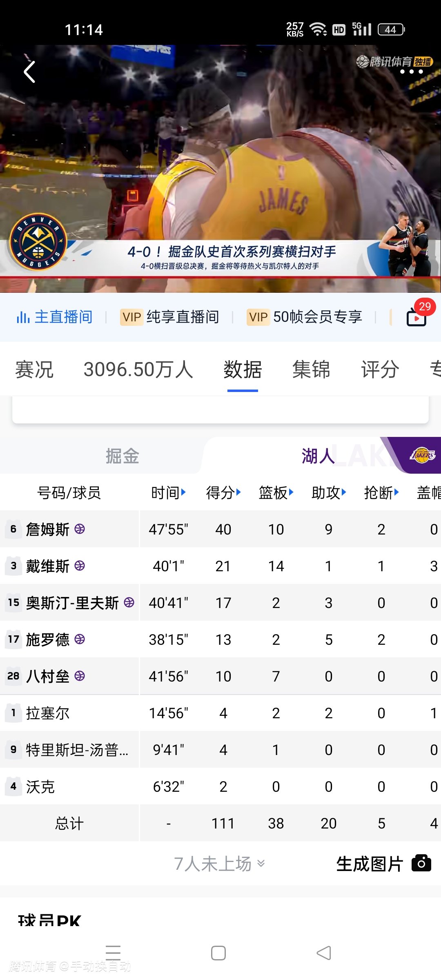Sort players by 篮板 column
The height and width of the screenshot is (980, 441).
[x=276, y=493]
